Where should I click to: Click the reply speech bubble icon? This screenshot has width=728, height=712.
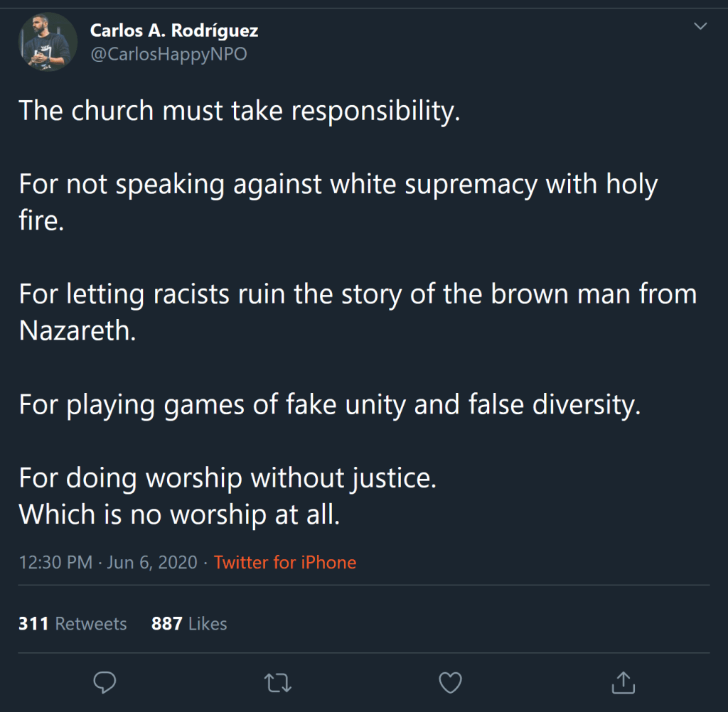pos(105,683)
